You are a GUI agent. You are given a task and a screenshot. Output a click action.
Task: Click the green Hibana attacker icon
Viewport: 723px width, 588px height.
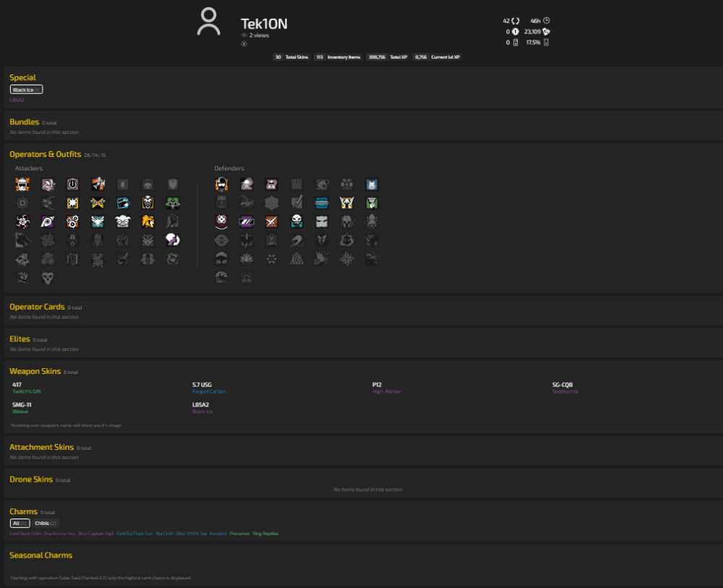click(x=173, y=203)
